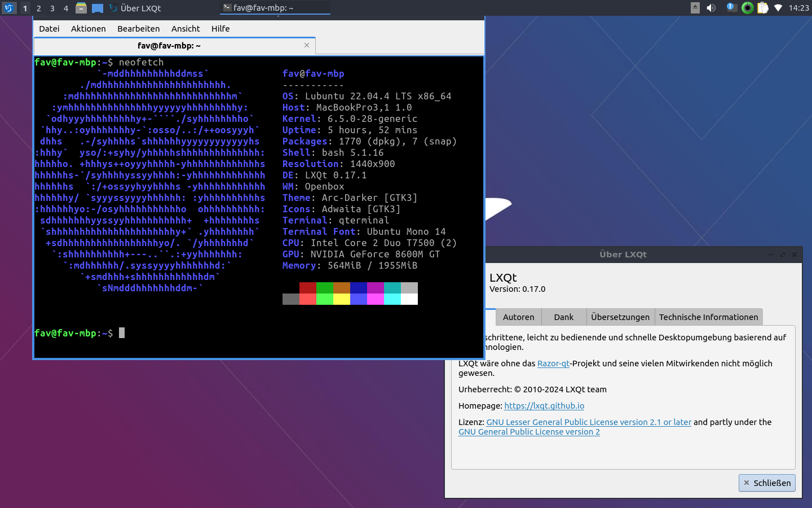Switch to the Technische Informationen tab
Screen dimensions: 812x508
point(708,317)
